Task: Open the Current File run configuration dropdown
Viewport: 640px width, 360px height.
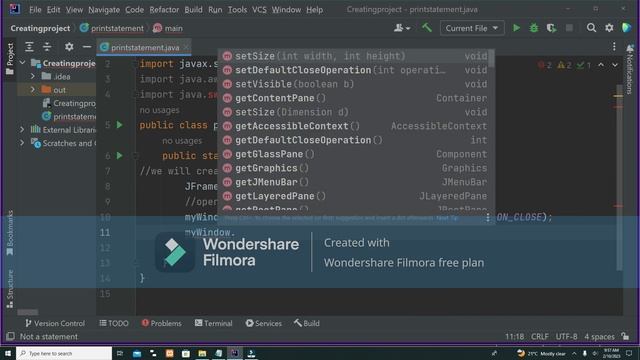Action: [472, 28]
